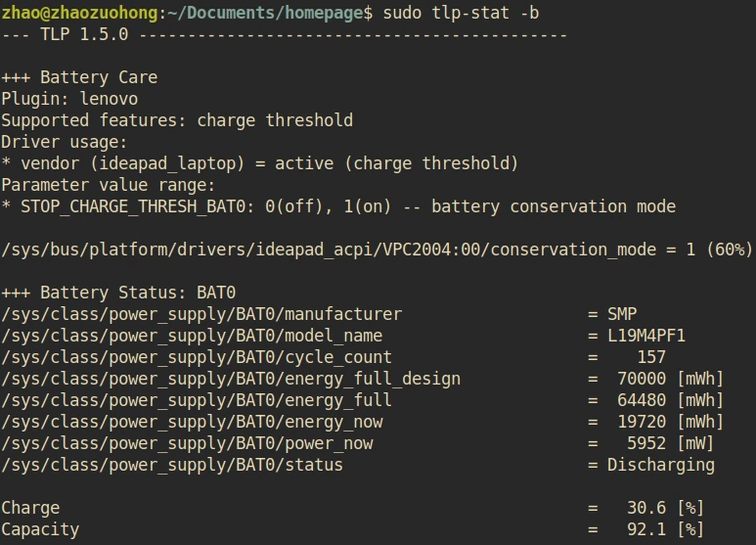Click the model value 'L19M4PF1'
The height and width of the screenshot is (545, 756).
pos(646,336)
